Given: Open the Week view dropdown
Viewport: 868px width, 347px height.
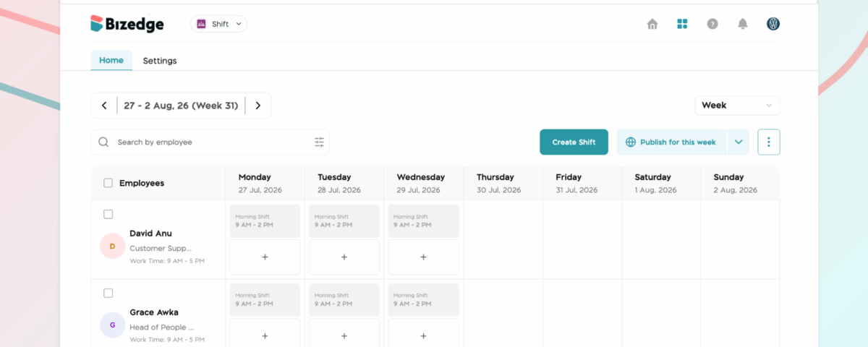Looking at the screenshot, I should (737, 106).
